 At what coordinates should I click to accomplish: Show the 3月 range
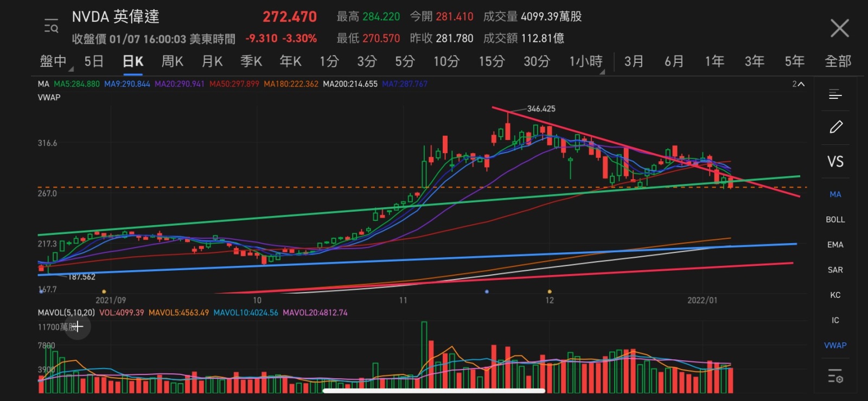click(x=634, y=61)
